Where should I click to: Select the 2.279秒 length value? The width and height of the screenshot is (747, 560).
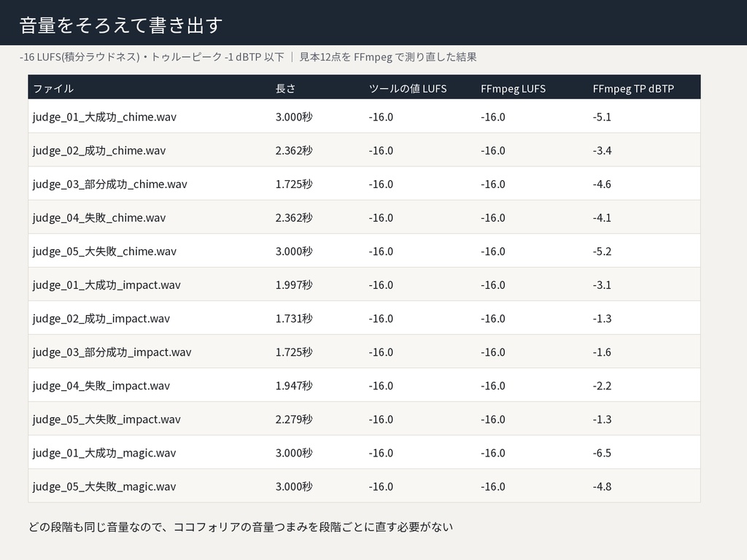pyautogui.click(x=294, y=419)
